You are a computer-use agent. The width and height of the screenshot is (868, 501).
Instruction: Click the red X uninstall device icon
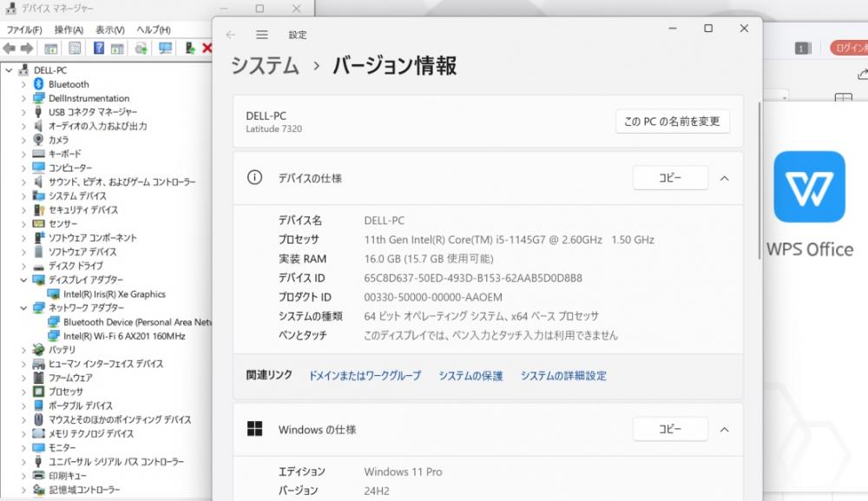pyautogui.click(x=207, y=49)
